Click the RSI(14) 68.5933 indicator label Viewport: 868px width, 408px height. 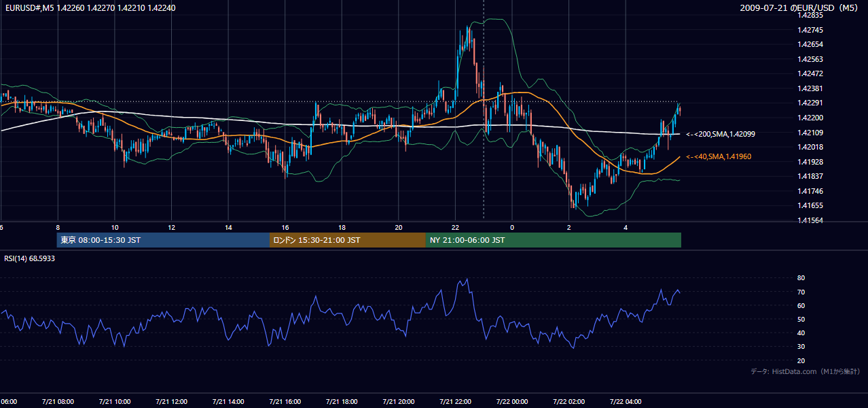pyautogui.click(x=30, y=259)
